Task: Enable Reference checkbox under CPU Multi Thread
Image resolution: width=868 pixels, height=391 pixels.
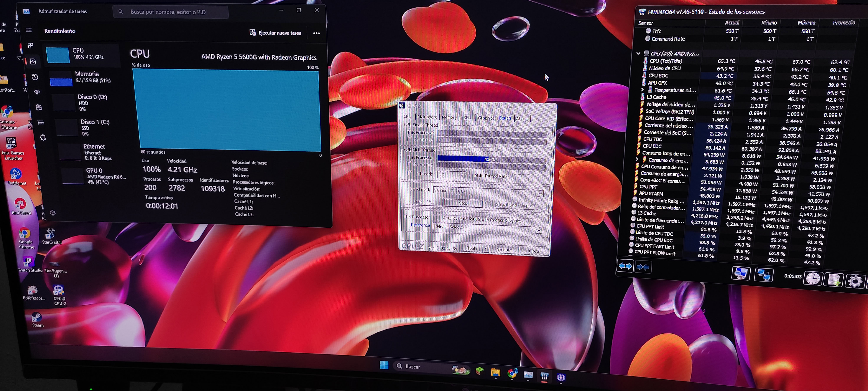Action: tap(410, 164)
